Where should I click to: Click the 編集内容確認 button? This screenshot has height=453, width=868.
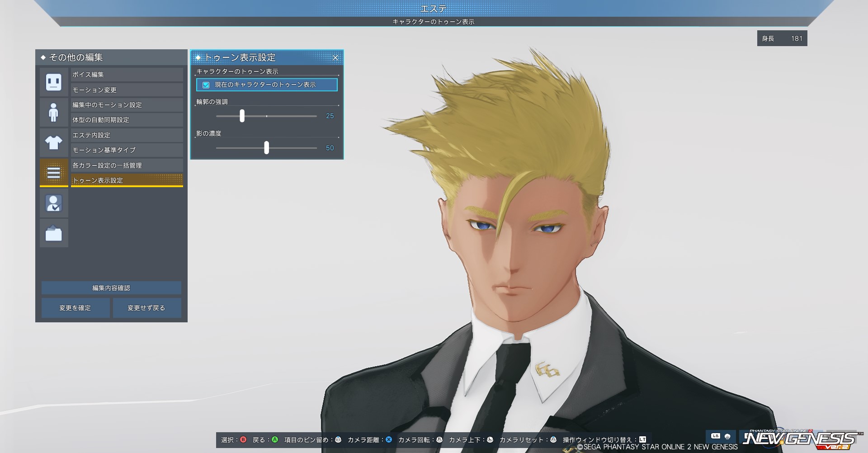click(x=111, y=288)
